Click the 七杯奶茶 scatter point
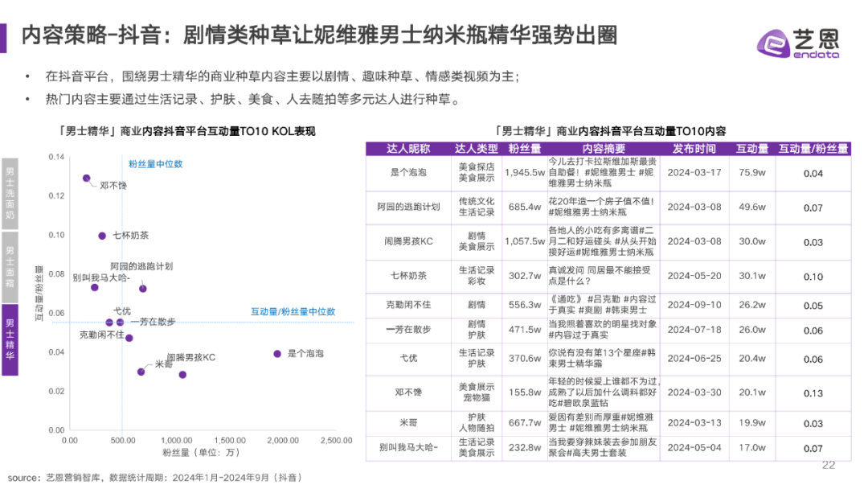This screenshot has height=489, width=868. click(x=102, y=236)
